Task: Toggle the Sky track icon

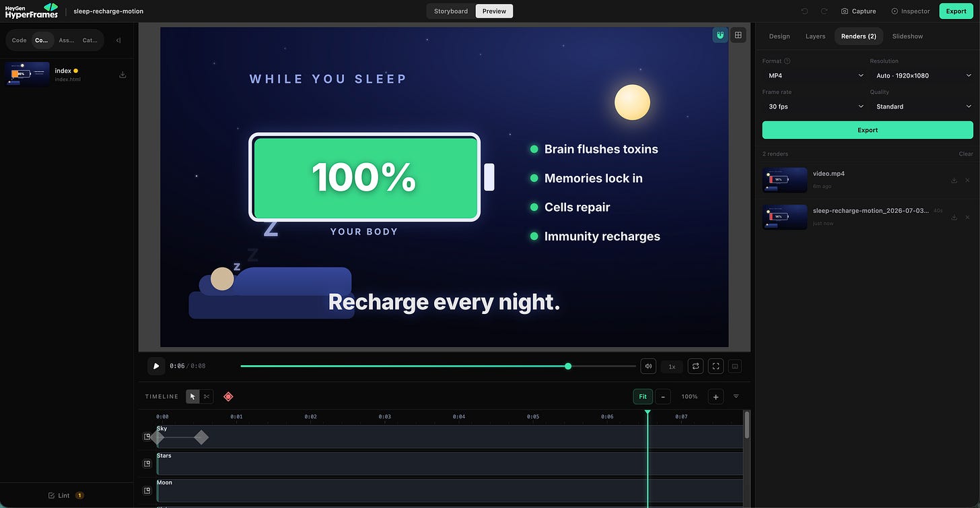Action: point(147,437)
